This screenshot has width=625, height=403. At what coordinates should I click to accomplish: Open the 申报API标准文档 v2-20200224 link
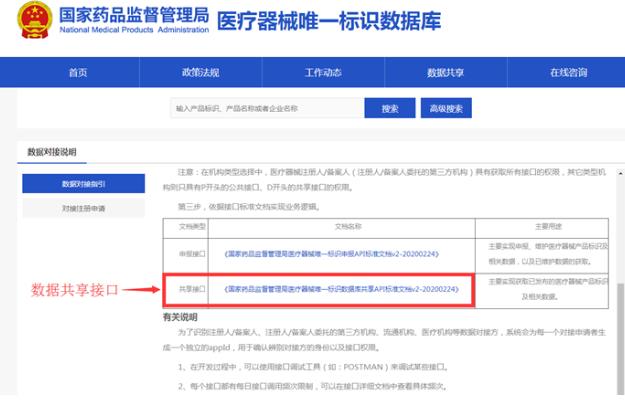coord(341,254)
